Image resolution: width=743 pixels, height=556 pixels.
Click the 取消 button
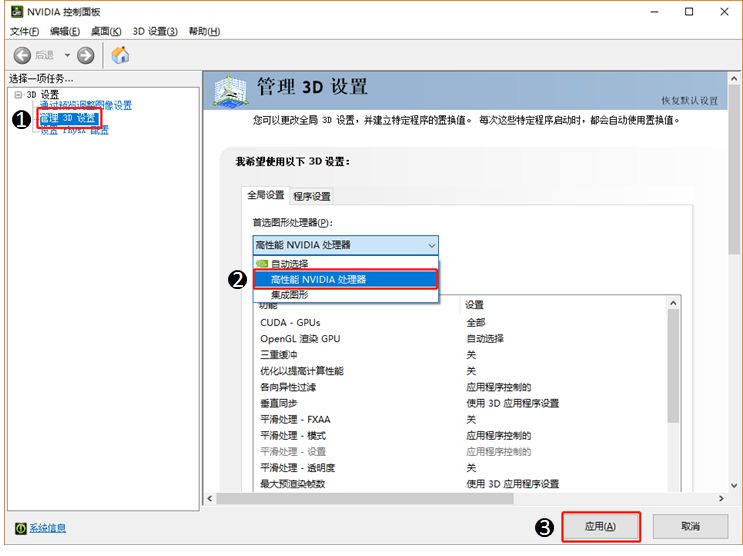point(690,526)
